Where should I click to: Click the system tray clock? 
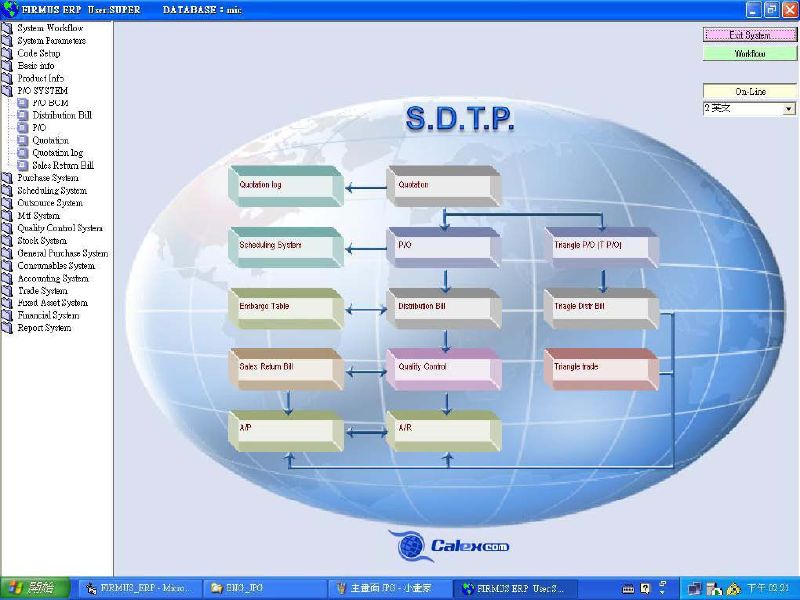point(770,588)
